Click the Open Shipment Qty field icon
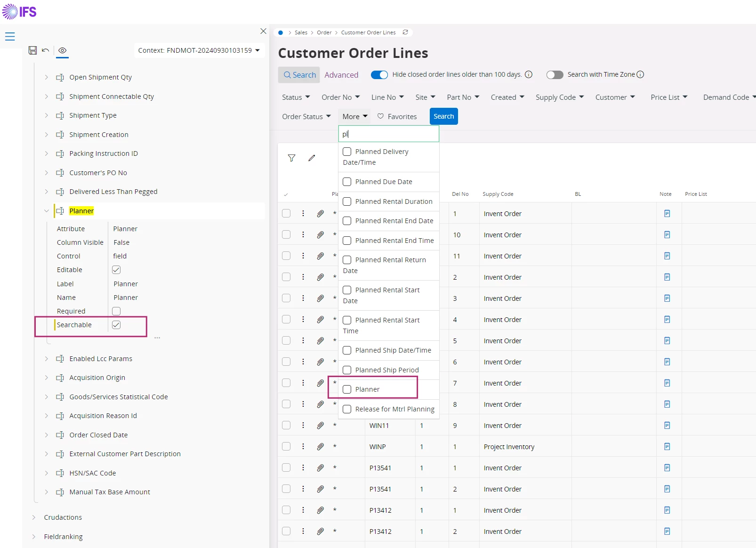 point(60,77)
